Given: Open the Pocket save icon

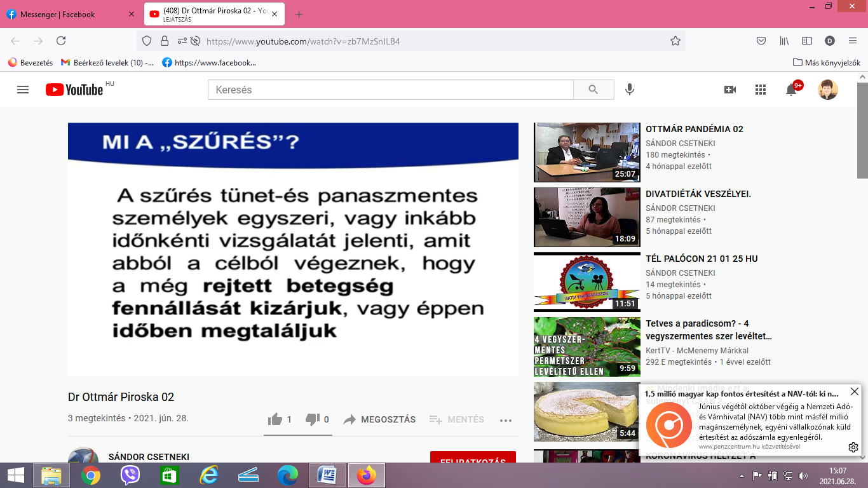Looking at the screenshot, I should coord(761,41).
